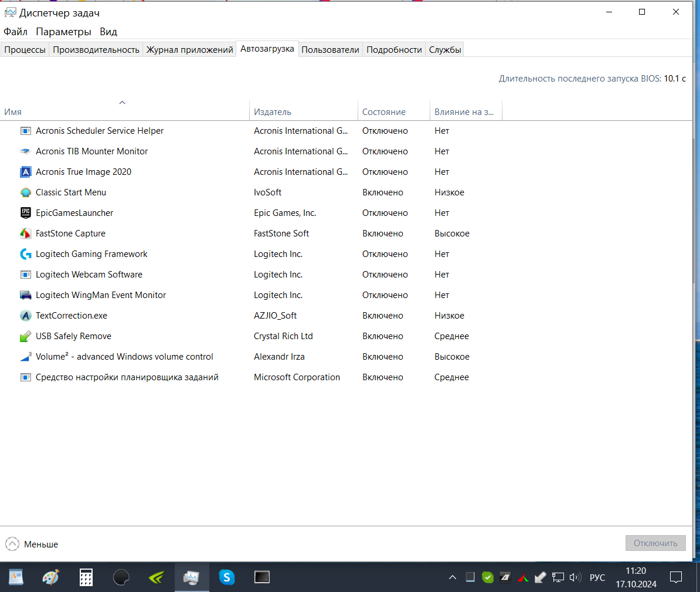Click the Task Manager taskbar button
The image size is (700, 592).
point(192,577)
